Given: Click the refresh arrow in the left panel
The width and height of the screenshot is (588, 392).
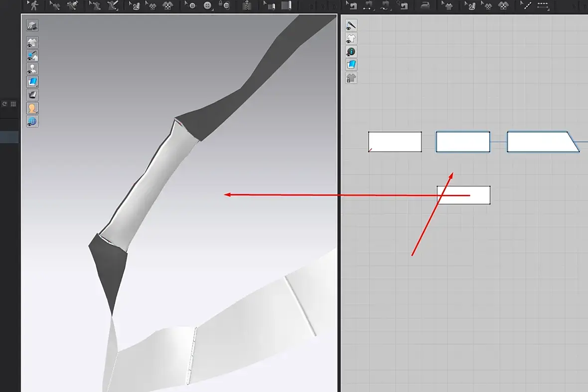Looking at the screenshot, I should (x=4, y=104).
